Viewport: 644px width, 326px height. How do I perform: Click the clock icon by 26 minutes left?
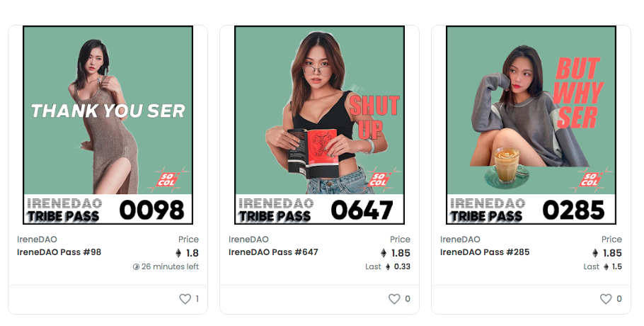click(137, 266)
